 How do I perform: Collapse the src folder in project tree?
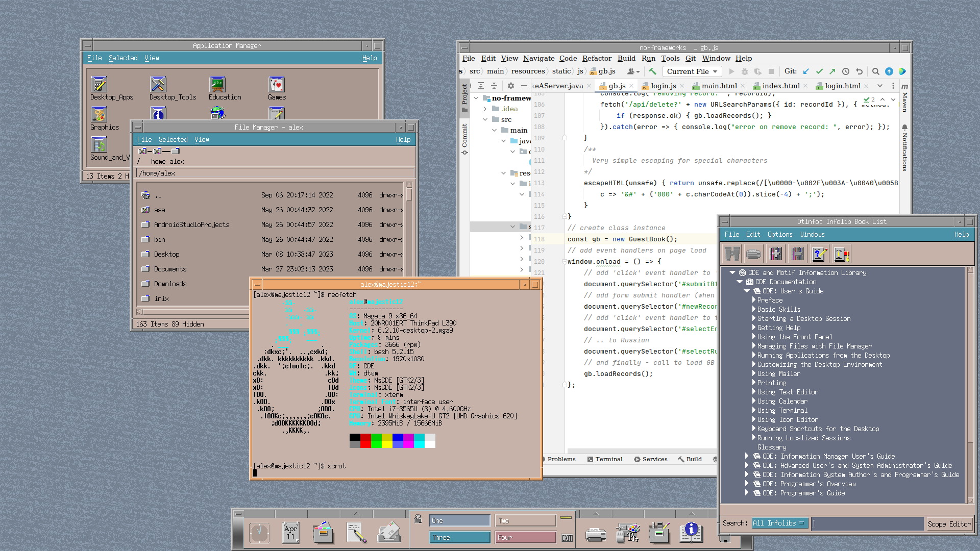tap(485, 119)
